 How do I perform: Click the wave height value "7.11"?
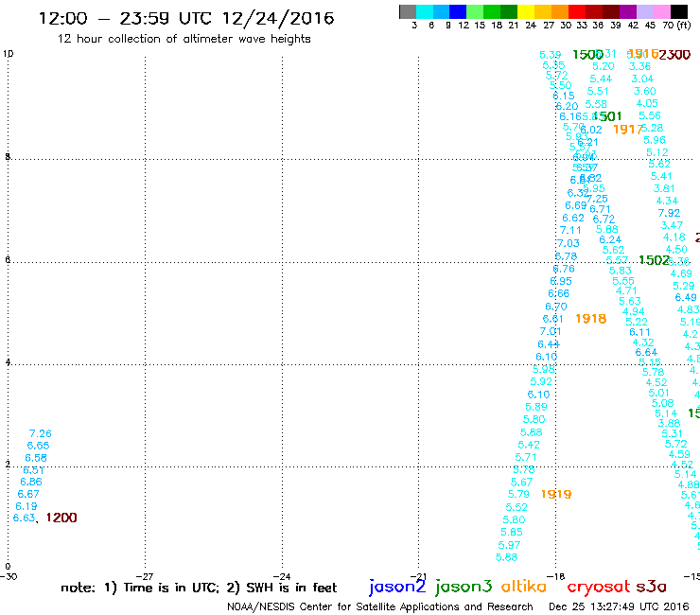point(570,230)
